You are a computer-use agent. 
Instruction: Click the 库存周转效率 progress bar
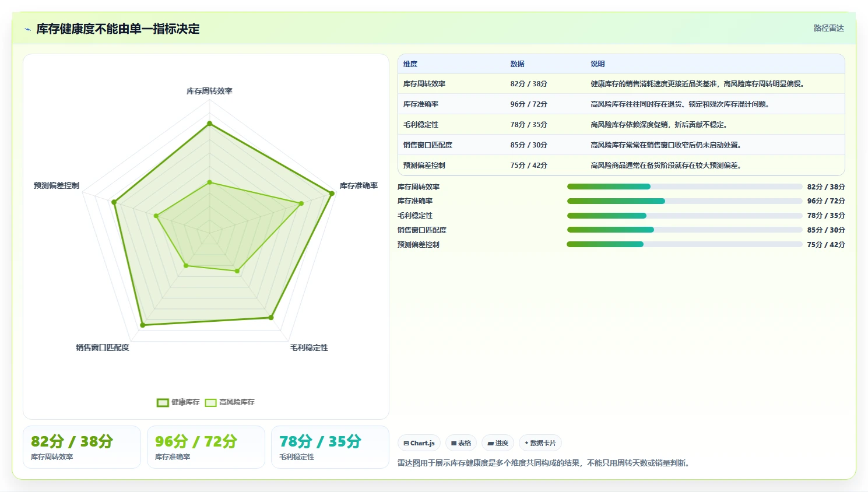(x=684, y=187)
